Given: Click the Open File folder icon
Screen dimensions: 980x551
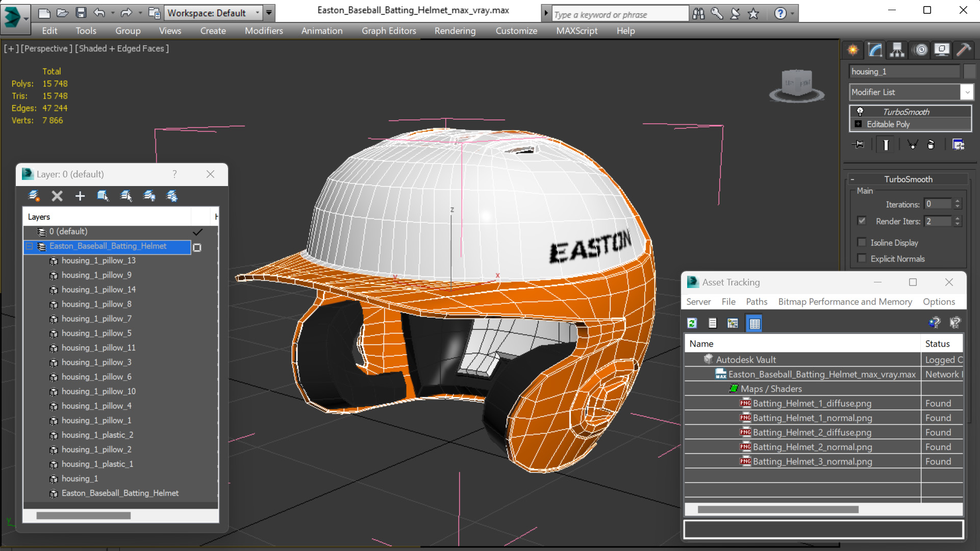Looking at the screenshot, I should [62, 13].
